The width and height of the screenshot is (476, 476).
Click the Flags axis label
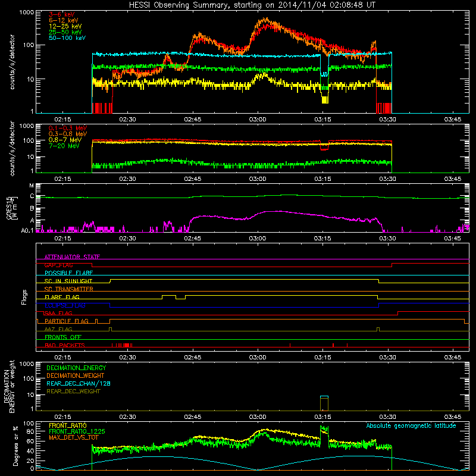(x=24, y=297)
